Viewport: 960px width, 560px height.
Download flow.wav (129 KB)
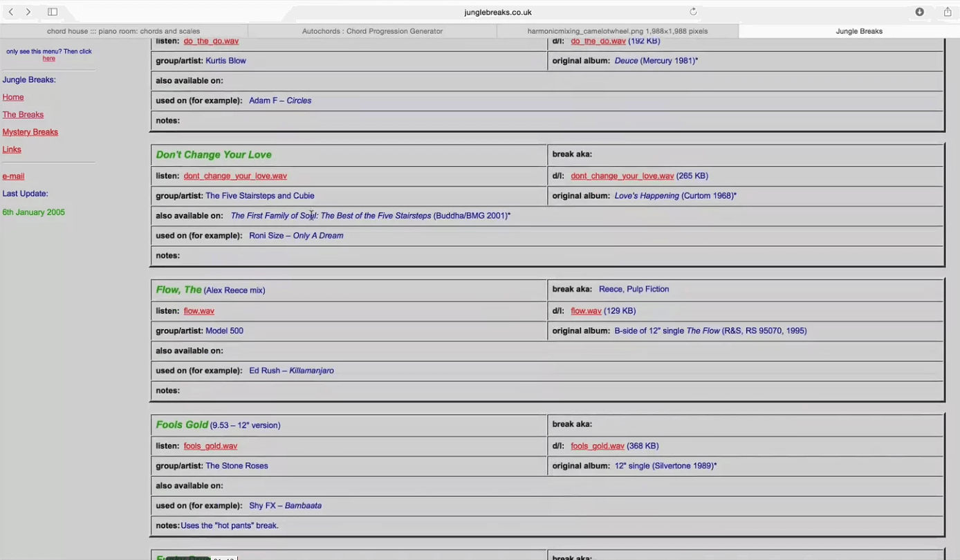point(586,311)
